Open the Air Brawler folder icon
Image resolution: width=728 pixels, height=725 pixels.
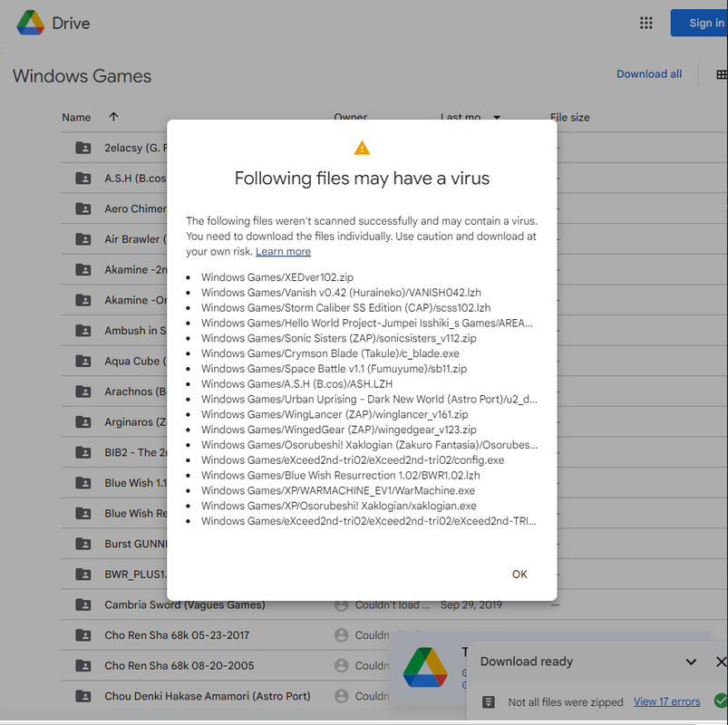(83, 239)
